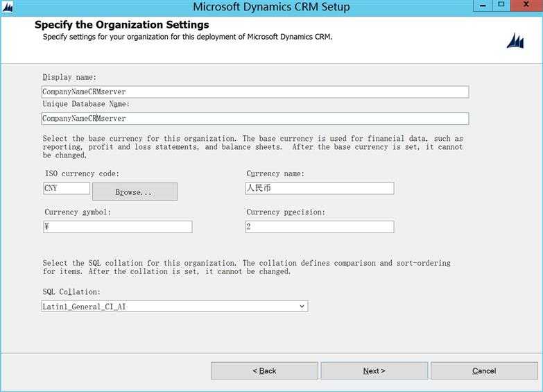The width and height of the screenshot is (543, 392).
Task: Click the 'Currency precision:' label
Action: click(286, 212)
